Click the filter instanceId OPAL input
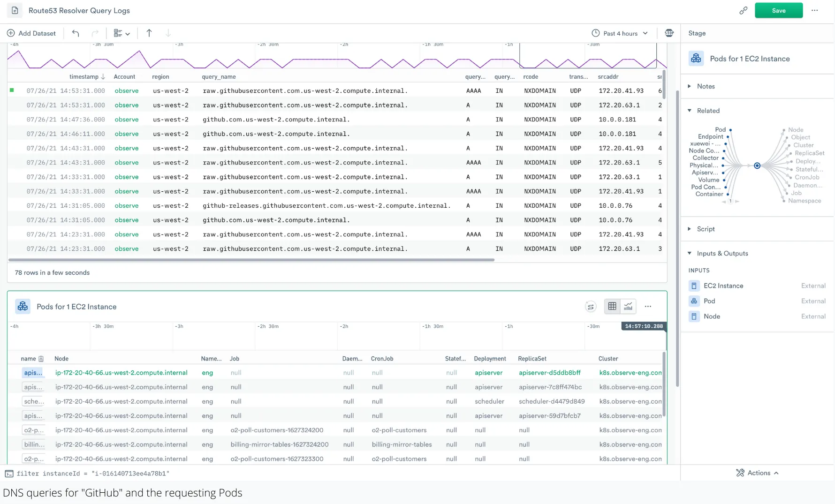The image size is (835, 504). click(93, 474)
